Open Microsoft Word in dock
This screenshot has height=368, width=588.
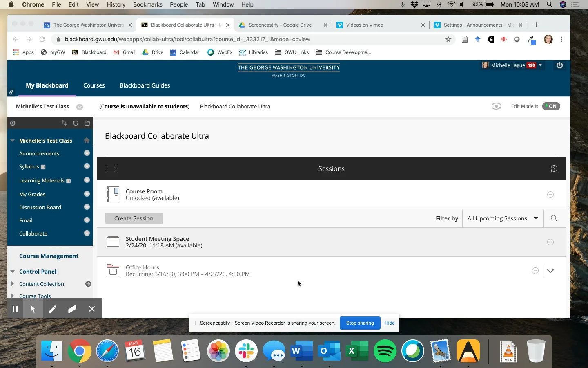[x=302, y=351]
